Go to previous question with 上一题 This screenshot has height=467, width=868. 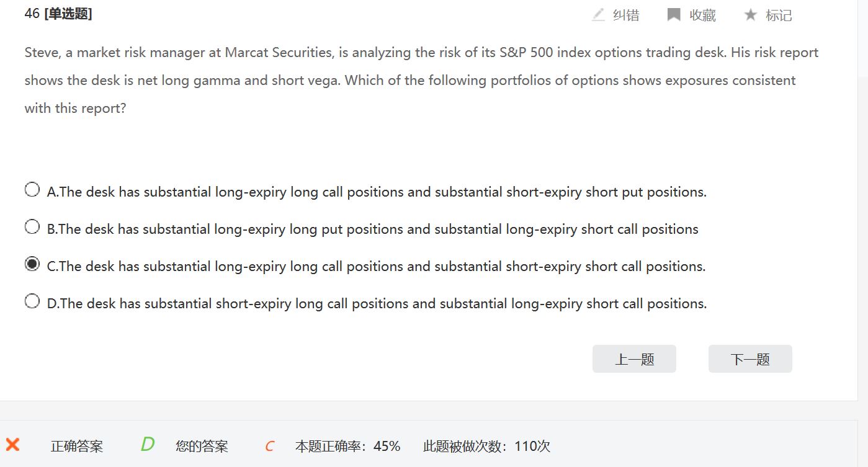(634, 359)
